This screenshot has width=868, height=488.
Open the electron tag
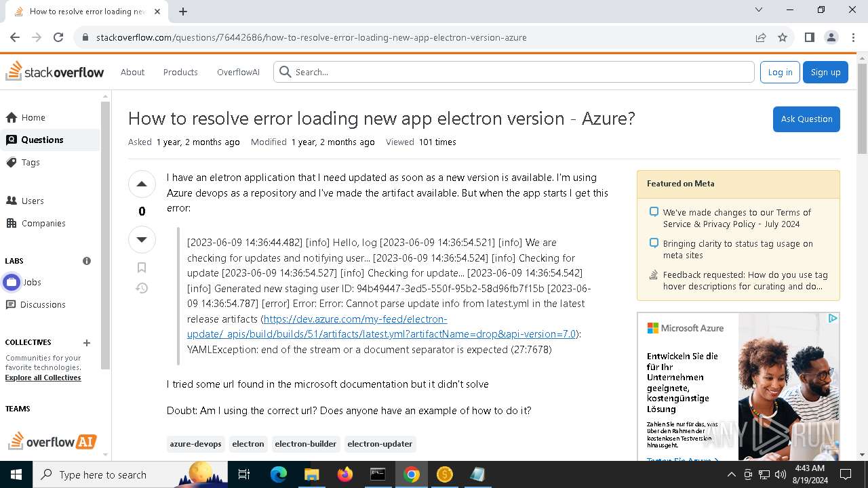coord(248,444)
